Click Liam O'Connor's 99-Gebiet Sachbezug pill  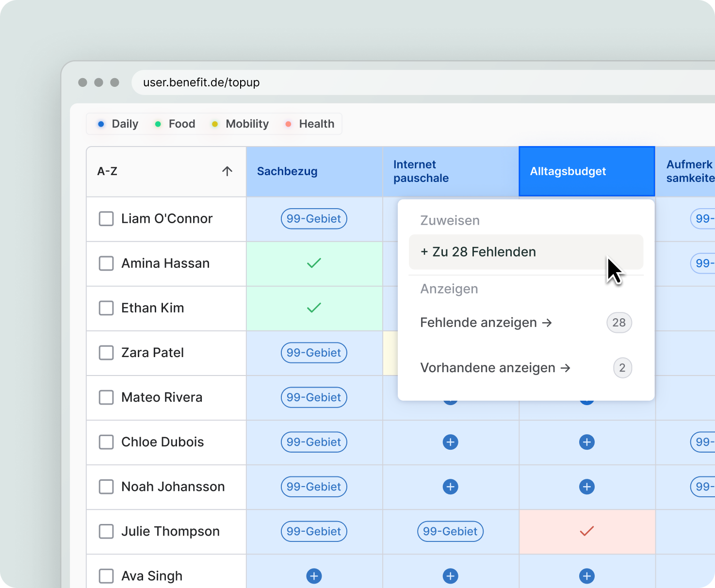(314, 219)
